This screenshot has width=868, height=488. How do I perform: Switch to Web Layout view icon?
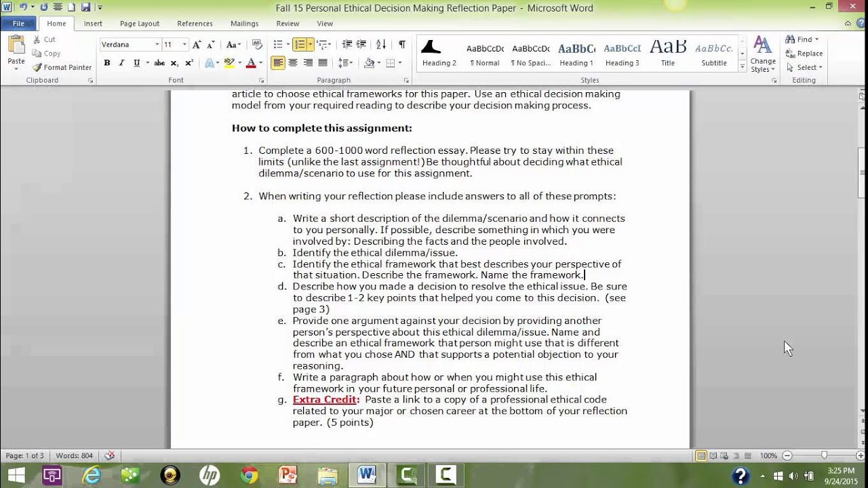coord(724,455)
